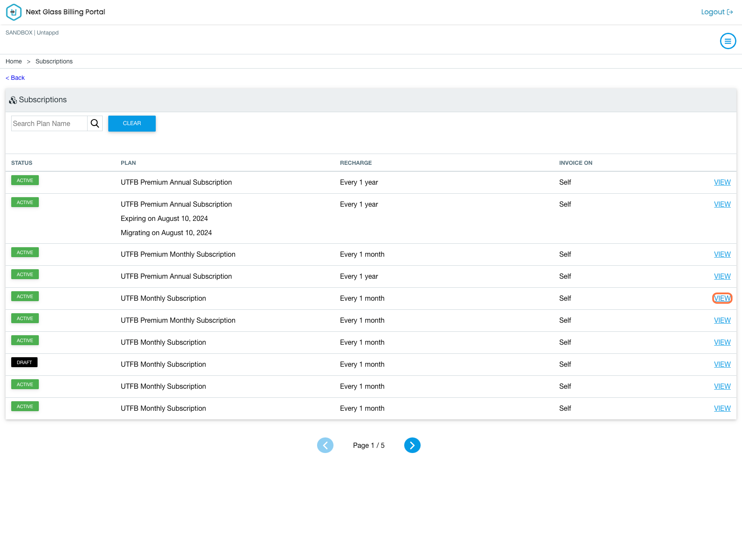View the first UTFB Premium Annual Subscription
This screenshot has width=742, height=560.
tap(722, 182)
